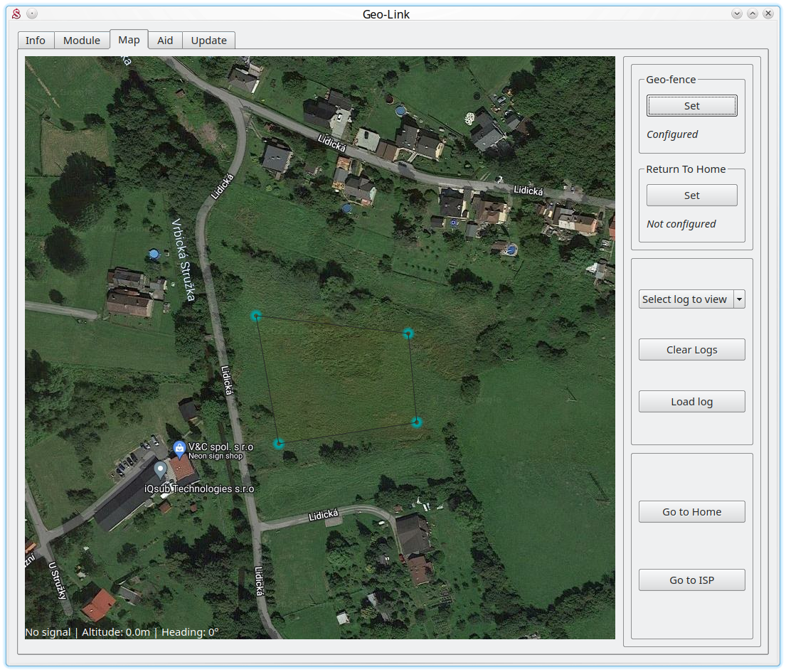Go to the Update tab
Screen dimensions: 786x672
[209, 41]
